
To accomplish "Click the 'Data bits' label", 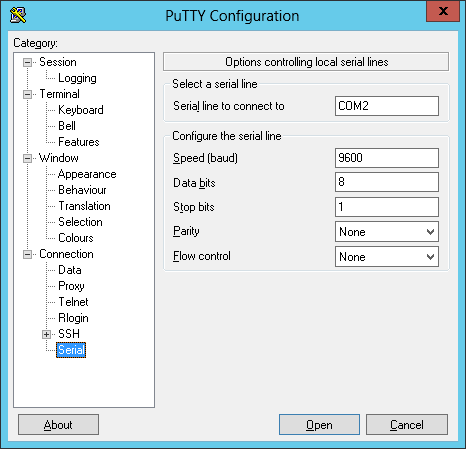I will [194, 183].
